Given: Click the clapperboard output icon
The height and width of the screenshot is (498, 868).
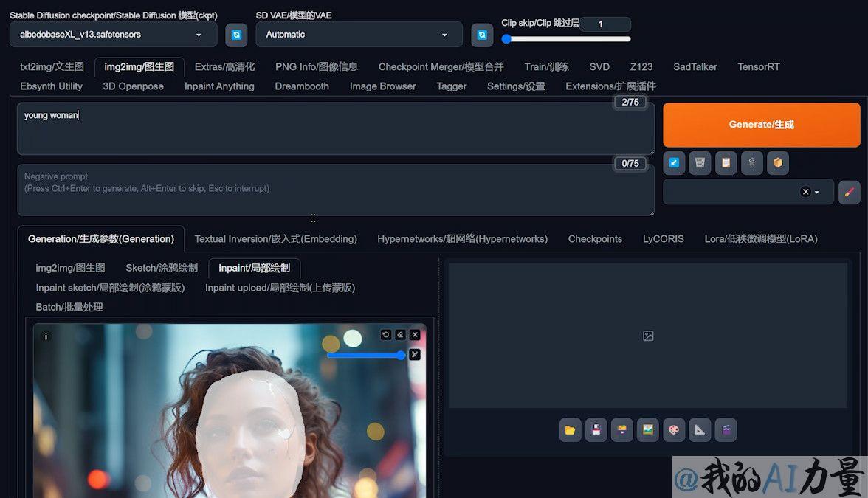Looking at the screenshot, I should point(726,430).
